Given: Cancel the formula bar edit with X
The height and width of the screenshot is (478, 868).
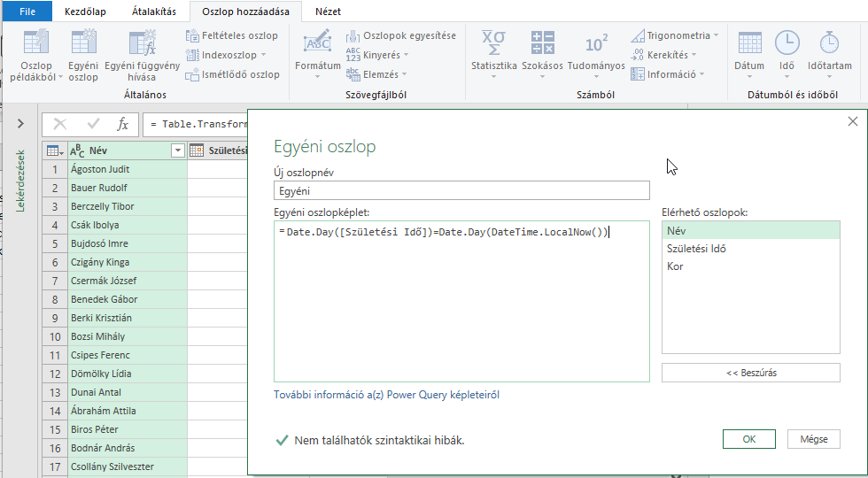Looking at the screenshot, I should tap(60, 125).
